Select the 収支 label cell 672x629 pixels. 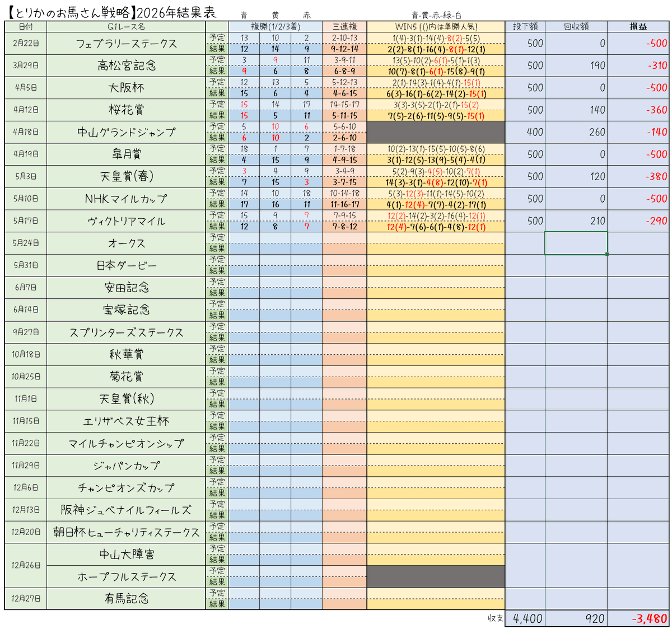(495, 618)
